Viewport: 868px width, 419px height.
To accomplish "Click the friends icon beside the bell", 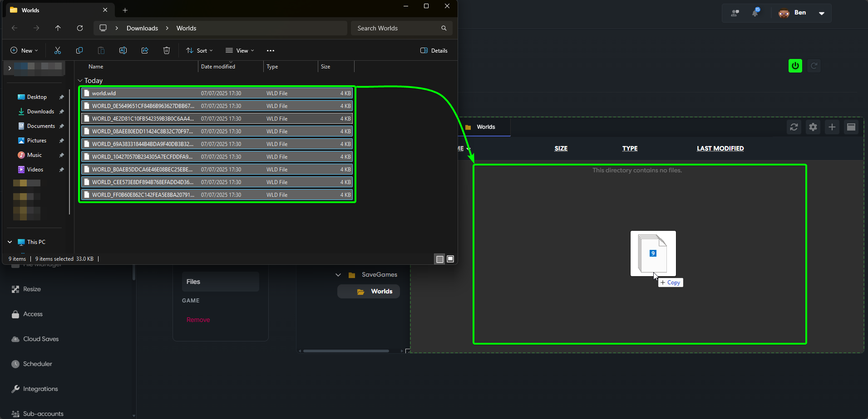I will 735,13.
